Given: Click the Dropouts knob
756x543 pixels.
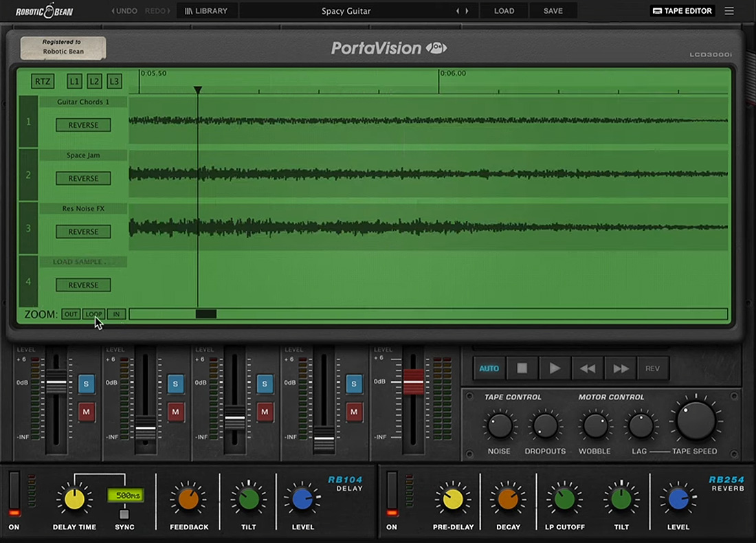Looking at the screenshot, I should pos(545,426).
